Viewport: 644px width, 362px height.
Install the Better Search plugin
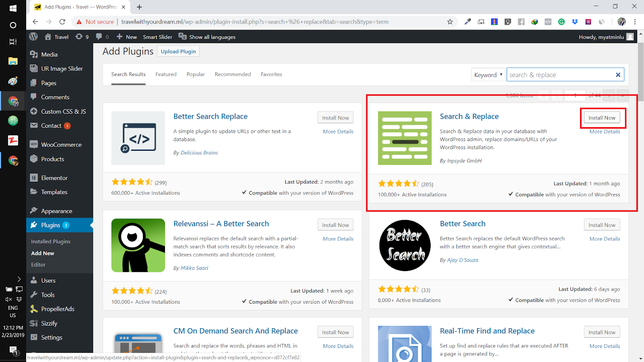(602, 225)
